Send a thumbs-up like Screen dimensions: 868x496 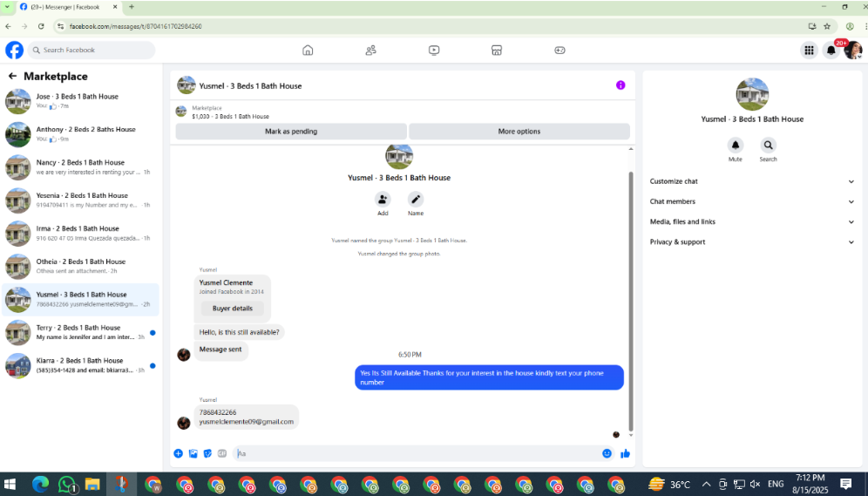pyautogui.click(x=626, y=453)
